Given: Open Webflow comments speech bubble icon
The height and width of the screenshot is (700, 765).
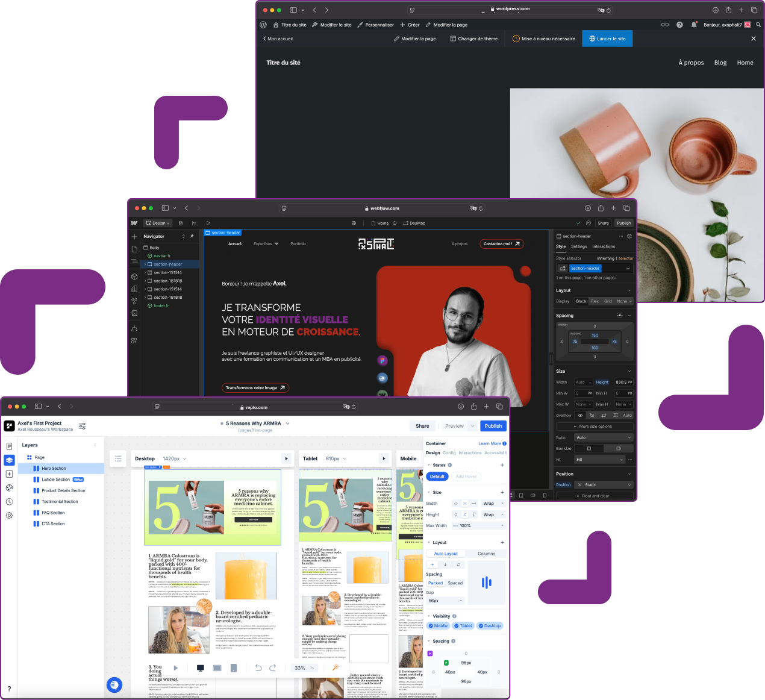Looking at the screenshot, I should click(x=589, y=223).
